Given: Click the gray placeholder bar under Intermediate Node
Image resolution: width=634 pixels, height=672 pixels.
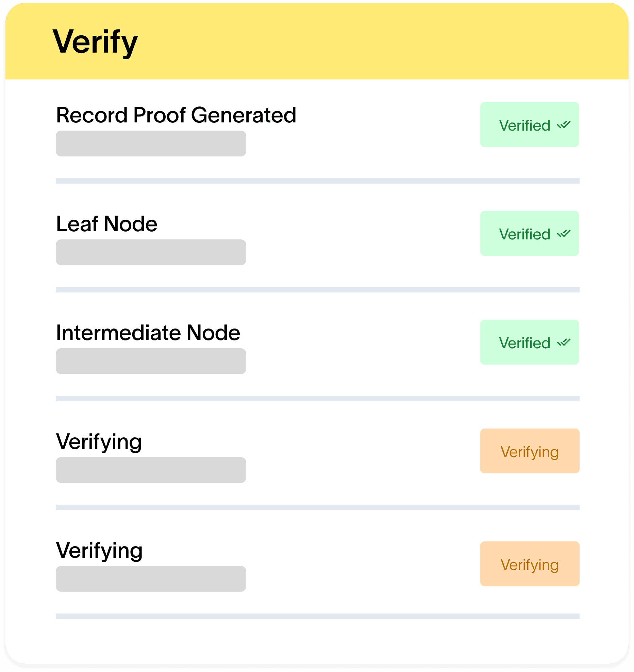Looking at the screenshot, I should coord(151,361).
